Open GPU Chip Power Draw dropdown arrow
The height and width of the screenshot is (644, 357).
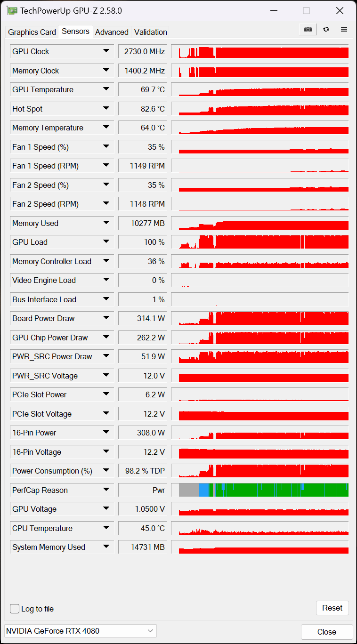(106, 338)
